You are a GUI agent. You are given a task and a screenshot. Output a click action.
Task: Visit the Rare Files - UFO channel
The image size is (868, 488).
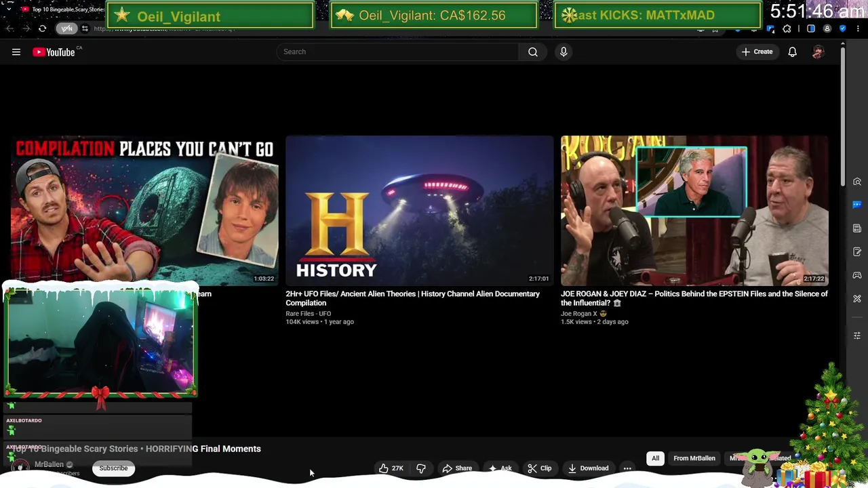(309, 314)
